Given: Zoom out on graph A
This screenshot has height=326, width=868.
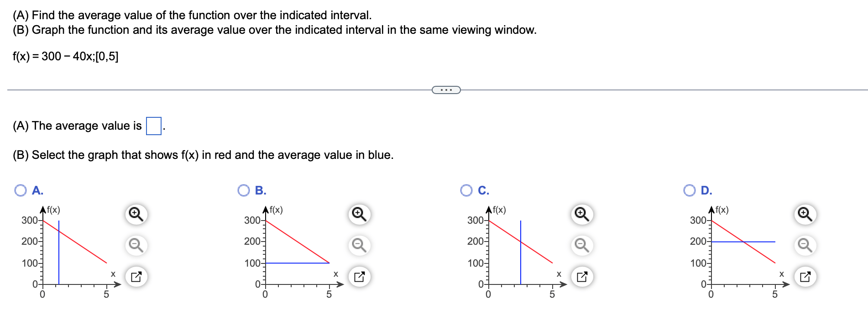Looking at the screenshot, I should point(136,245).
